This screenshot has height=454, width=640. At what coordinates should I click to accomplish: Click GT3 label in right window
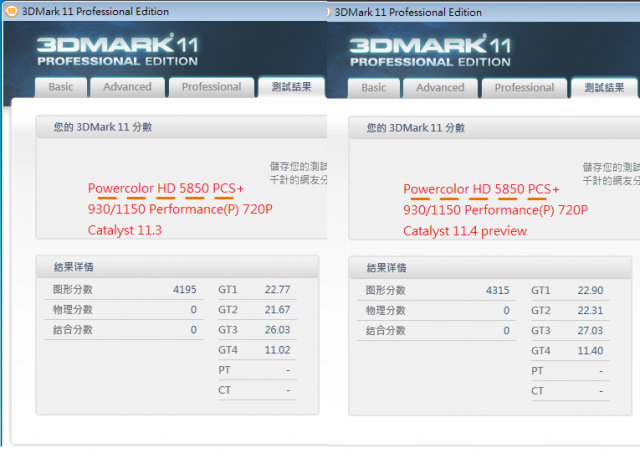pyautogui.click(x=540, y=331)
